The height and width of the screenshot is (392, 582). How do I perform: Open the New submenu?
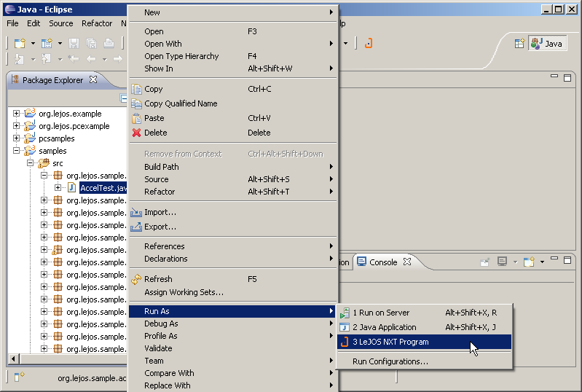[x=233, y=12]
